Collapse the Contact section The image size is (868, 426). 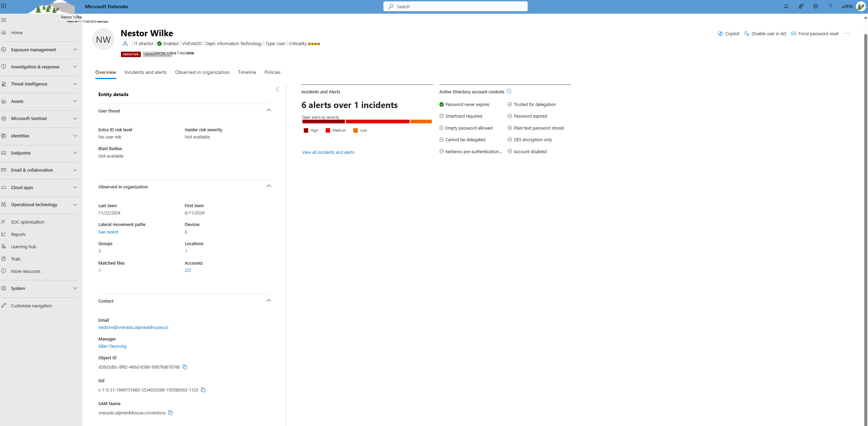(x=270, y=300)
